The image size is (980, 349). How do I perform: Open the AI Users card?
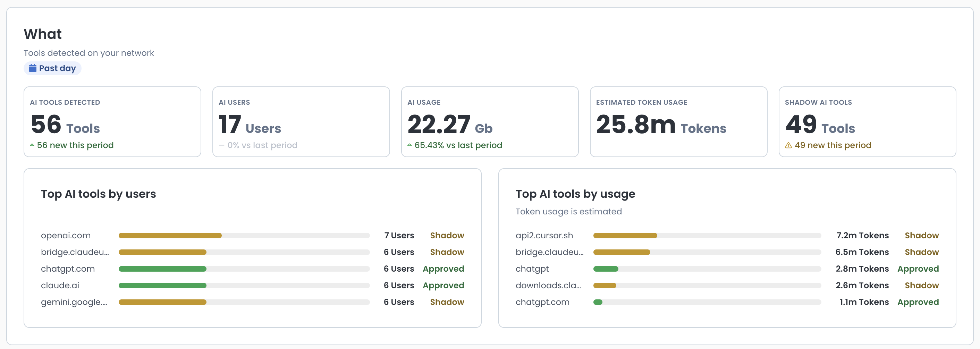(301, 122)
